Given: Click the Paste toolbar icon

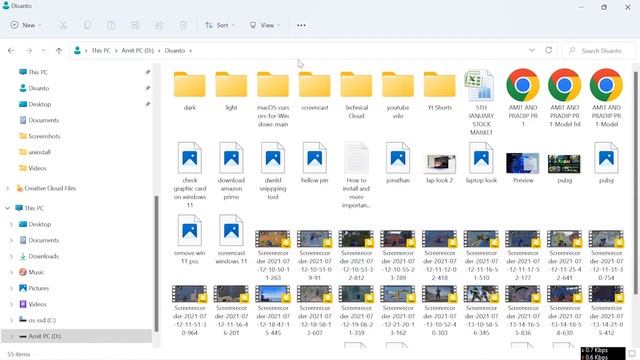Looking at the screenshot, I should pyautogui.click(x=111, y=25).
